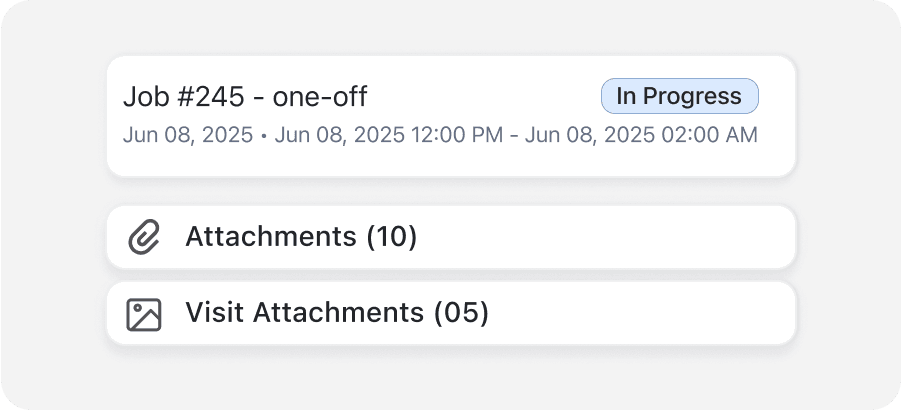Screen dimensions: 901x410
Task: Click empty space right of Visit Attachments (05)
Action: 650,314
